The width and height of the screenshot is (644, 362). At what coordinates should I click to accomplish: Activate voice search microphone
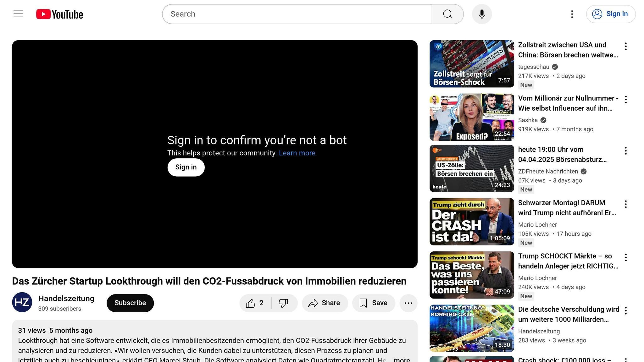[482, 14]
